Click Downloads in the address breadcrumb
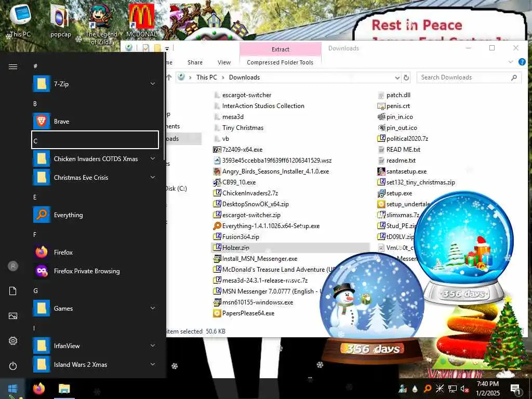Screen dimensions: 532x399 pyautogui.click(x=244, y=77)
